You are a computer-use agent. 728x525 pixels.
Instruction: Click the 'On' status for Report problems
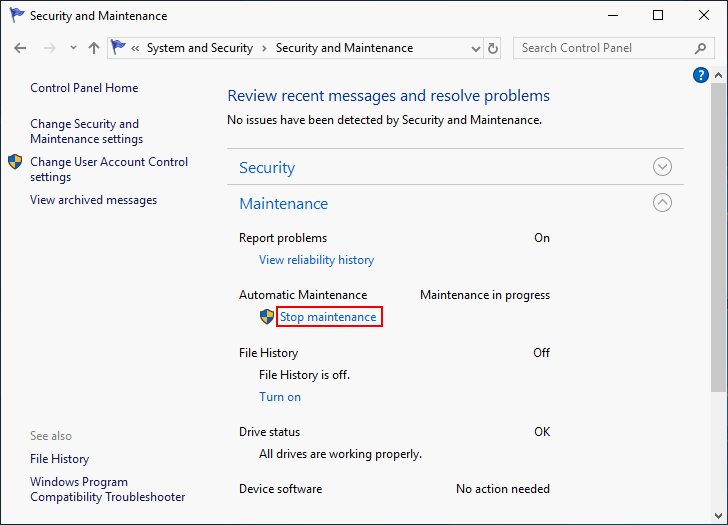[542, 238]
